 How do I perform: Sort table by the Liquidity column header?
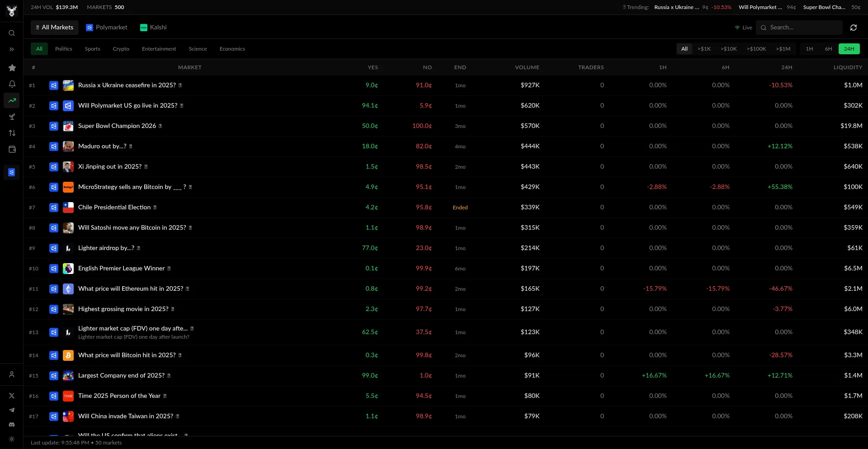coord(847,67)
